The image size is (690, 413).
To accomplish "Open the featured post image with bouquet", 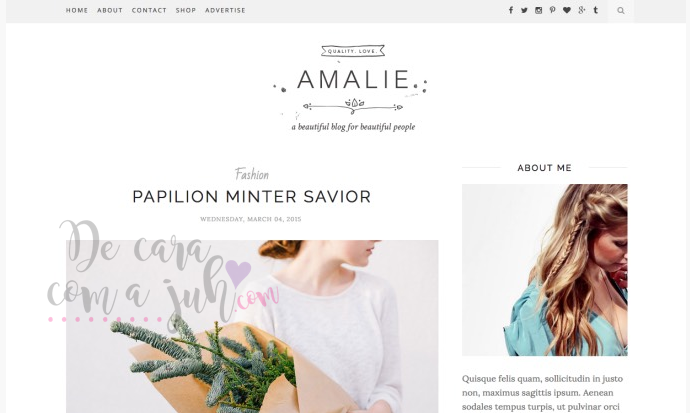I will (x=252, y=326).
